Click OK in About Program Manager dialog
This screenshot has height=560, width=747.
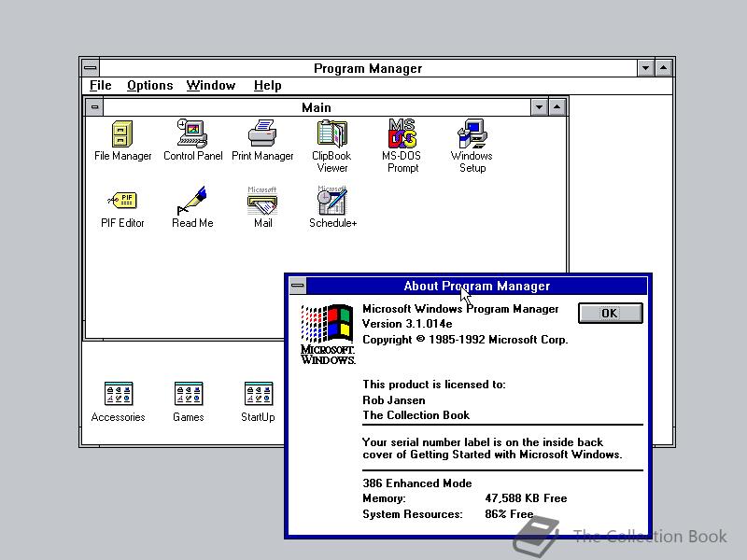(611, 314)
